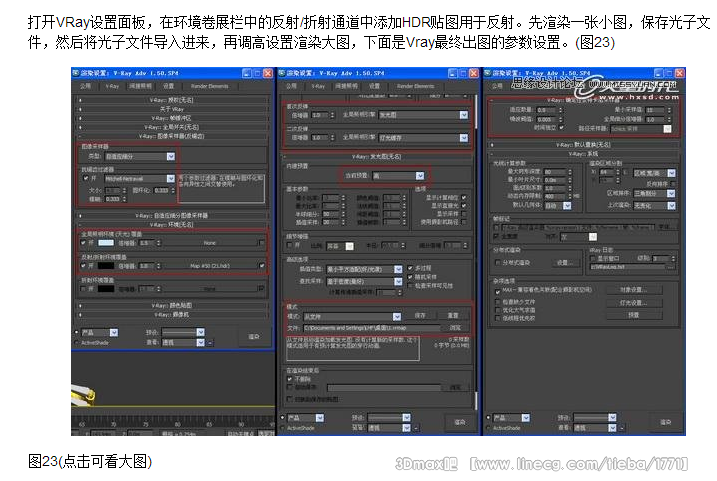This screenshot has width=717, height=481.
Task: Open the 折射环境覆盖 black color swatch
Action: pyautogui.click(x=106, y=289)
